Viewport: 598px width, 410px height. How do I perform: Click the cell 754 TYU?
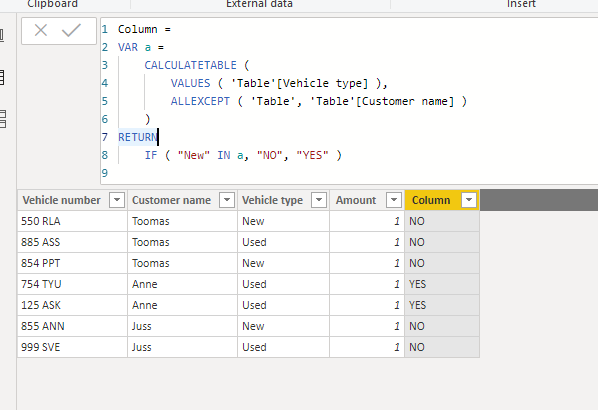point(72,284)
